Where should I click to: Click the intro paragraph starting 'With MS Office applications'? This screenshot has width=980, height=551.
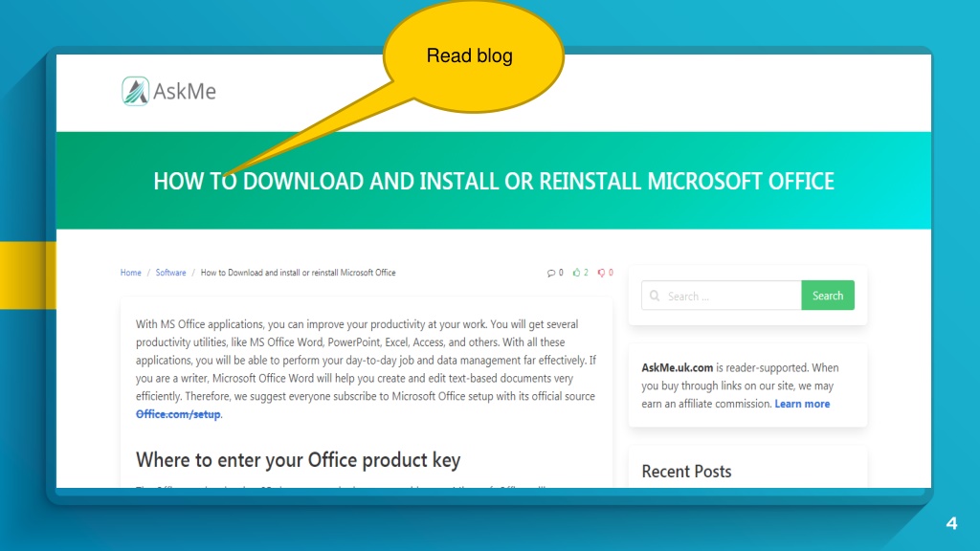(367, 369)
